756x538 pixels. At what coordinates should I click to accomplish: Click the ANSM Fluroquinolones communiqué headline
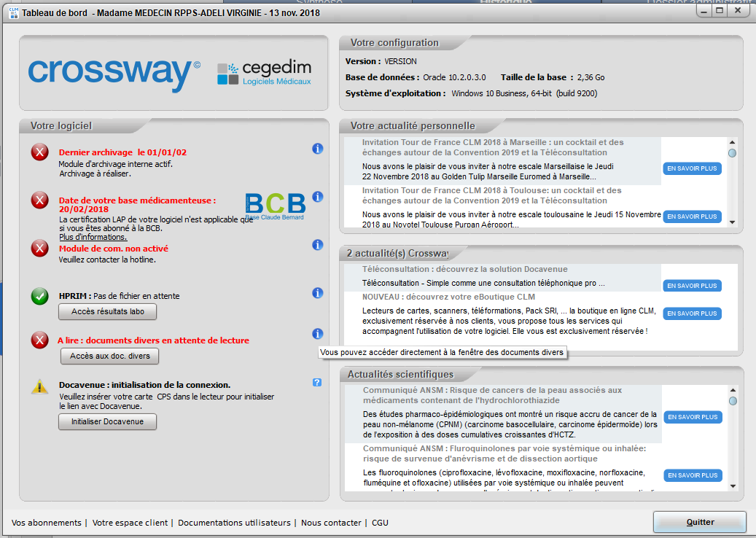[504, 453]
